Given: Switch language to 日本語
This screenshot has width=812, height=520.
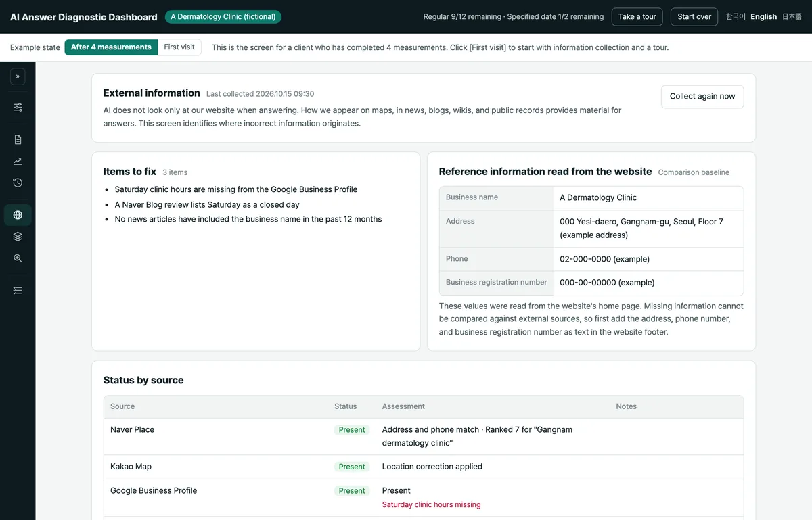Looking at the screenshot, I should click(792, 17).
